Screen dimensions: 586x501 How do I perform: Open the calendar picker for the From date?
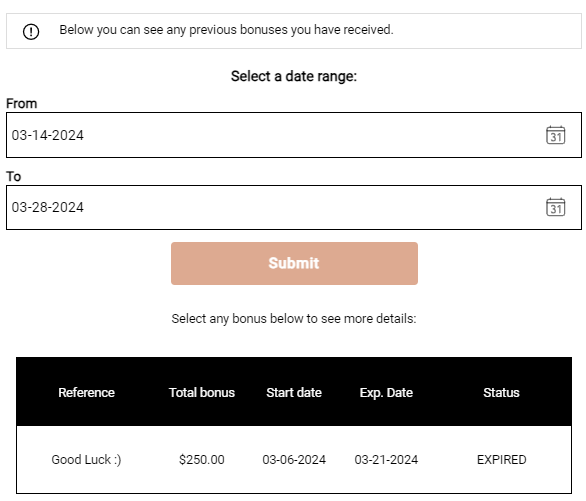tap(555, 135)
